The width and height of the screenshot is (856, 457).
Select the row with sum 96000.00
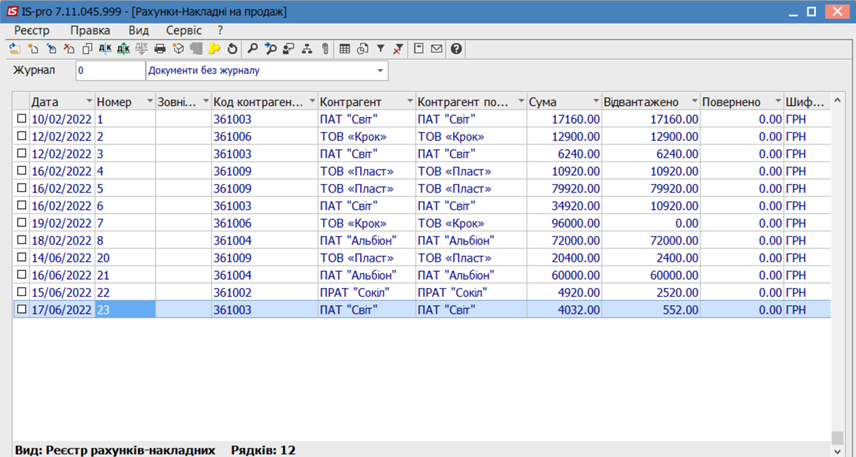[x=422, y=223]
